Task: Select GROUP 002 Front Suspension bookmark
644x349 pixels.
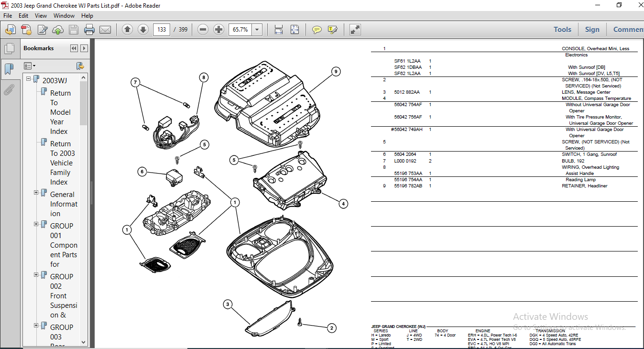Action: [x=64, y=296]
